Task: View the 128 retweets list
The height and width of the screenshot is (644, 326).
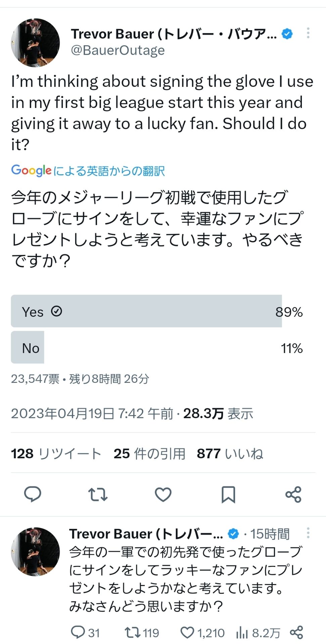Action: (x=56, y=454)
